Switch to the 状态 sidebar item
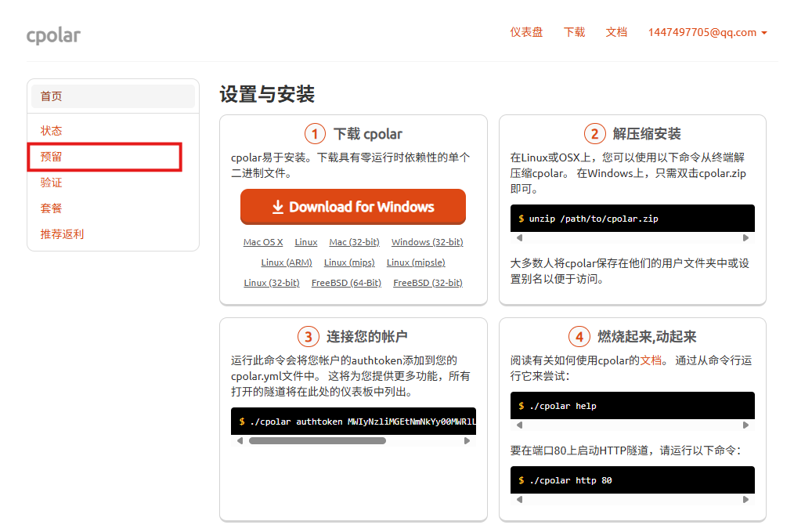This screenshot has height=532, width=812. pos(51,130)
